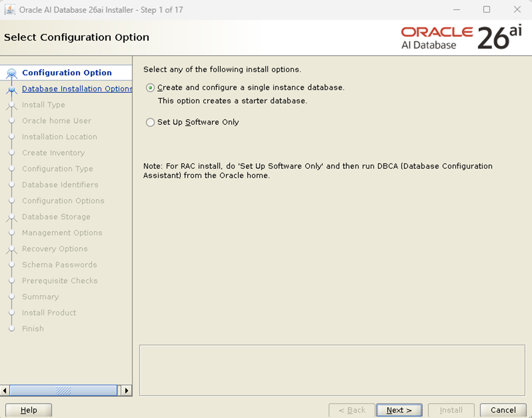Click the 'Select Configuration Option' heading
Screen dimensions: 532x418
[77, 37]
